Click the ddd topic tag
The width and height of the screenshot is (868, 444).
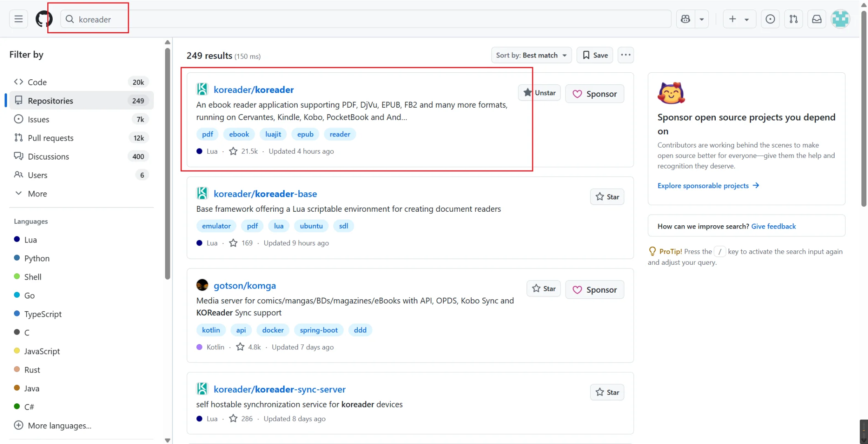coord(360,330)
